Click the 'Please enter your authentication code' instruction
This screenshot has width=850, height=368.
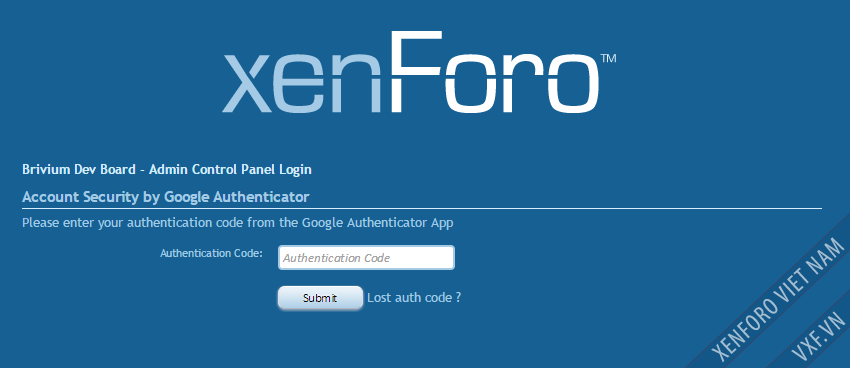(237, 223)
